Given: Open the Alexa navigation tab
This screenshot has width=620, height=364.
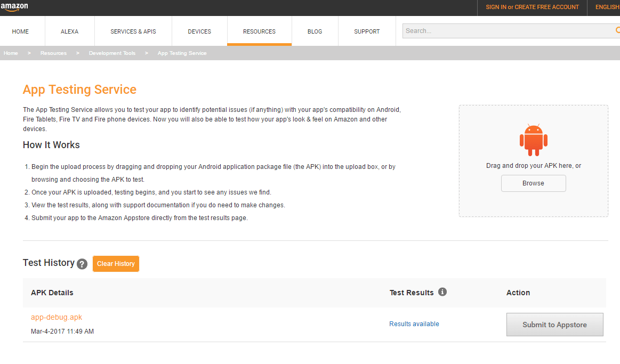Looking at the screenshot, I should (x=69, y=31).
